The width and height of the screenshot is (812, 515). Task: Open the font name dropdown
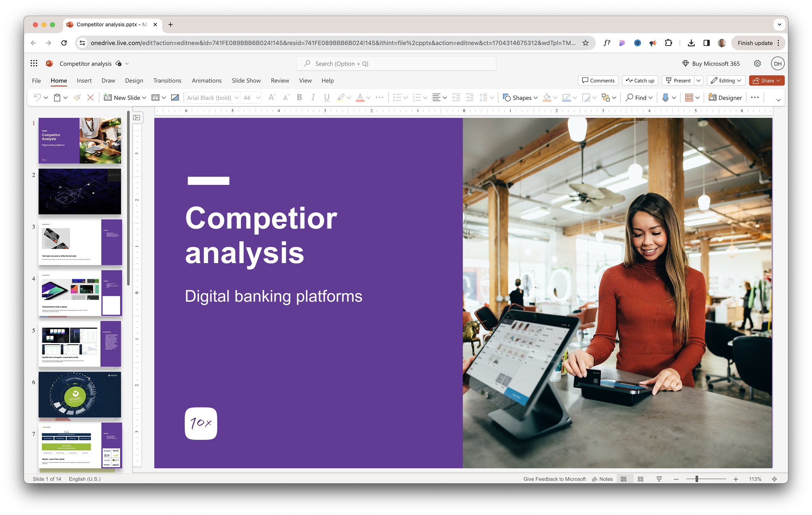236,98
